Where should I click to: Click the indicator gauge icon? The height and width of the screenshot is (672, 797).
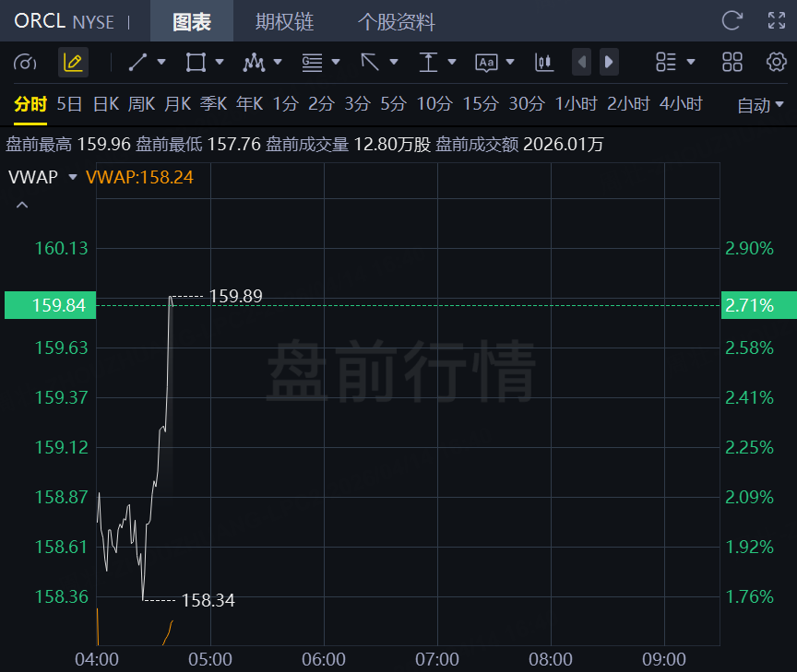pyautogui.click(x=25, y=63)
